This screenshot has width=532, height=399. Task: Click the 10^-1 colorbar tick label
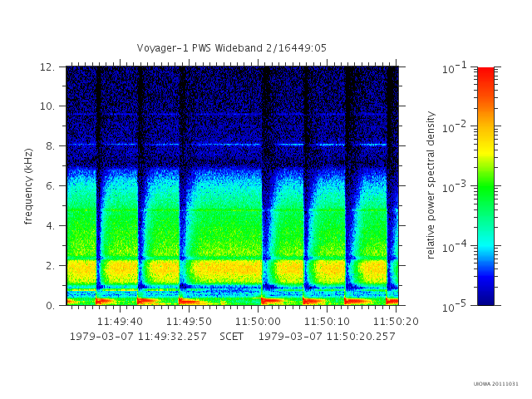[x=456, y=68]
